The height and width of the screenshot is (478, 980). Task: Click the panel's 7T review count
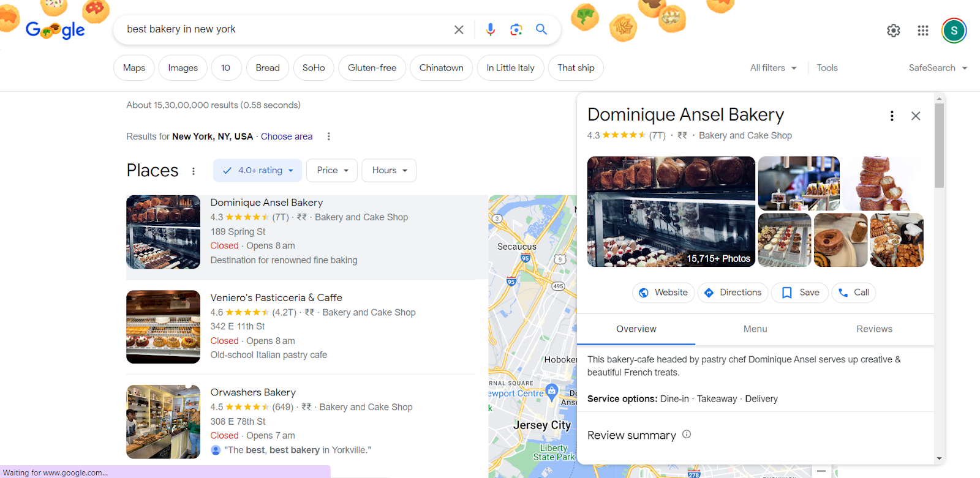coord(657,135)
